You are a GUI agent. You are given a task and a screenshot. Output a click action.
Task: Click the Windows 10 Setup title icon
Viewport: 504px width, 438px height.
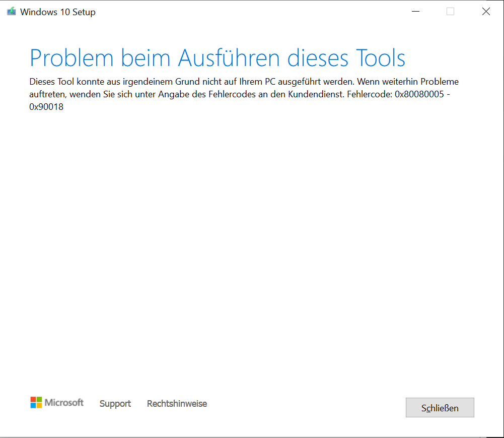(x=11, y=12)
